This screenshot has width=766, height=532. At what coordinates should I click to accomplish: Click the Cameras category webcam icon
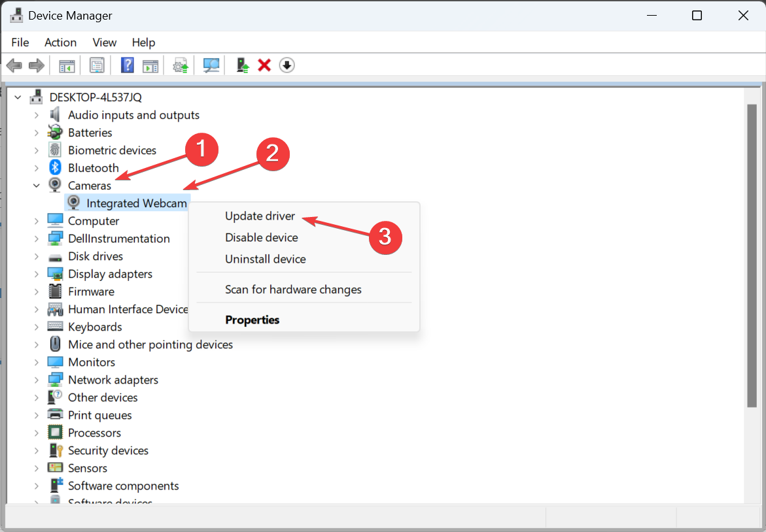55,186
